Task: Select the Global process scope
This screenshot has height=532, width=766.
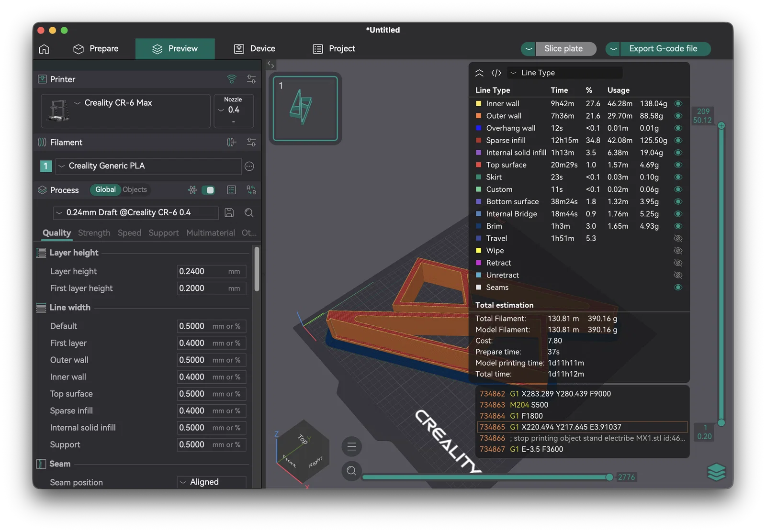Action: [105, 190]
